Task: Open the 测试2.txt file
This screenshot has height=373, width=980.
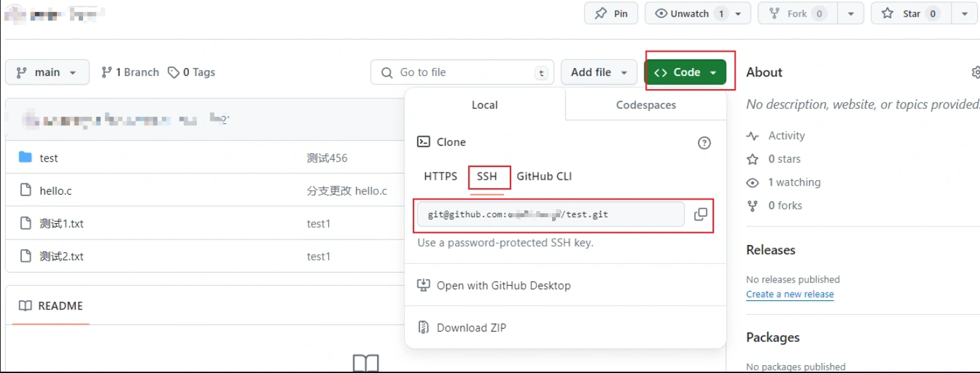Action: tap(61, 256)
